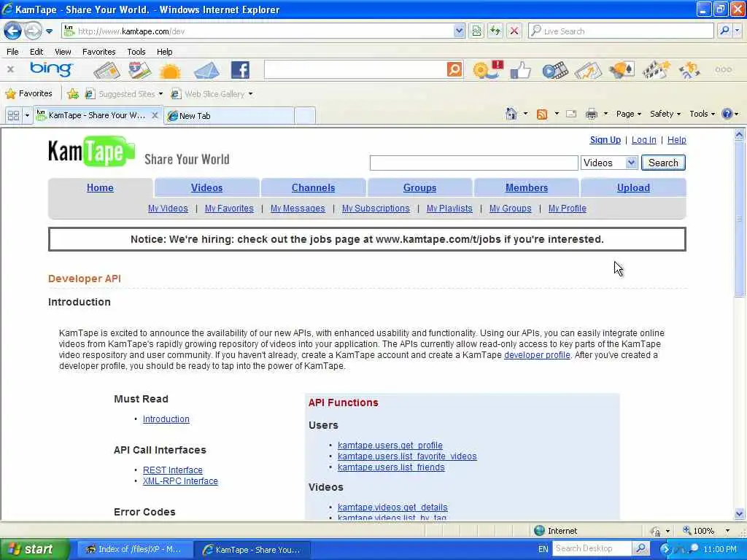This screenshot has height=560, width=747.
Task: Click the KamTape Search button
Action: [662, 163]
